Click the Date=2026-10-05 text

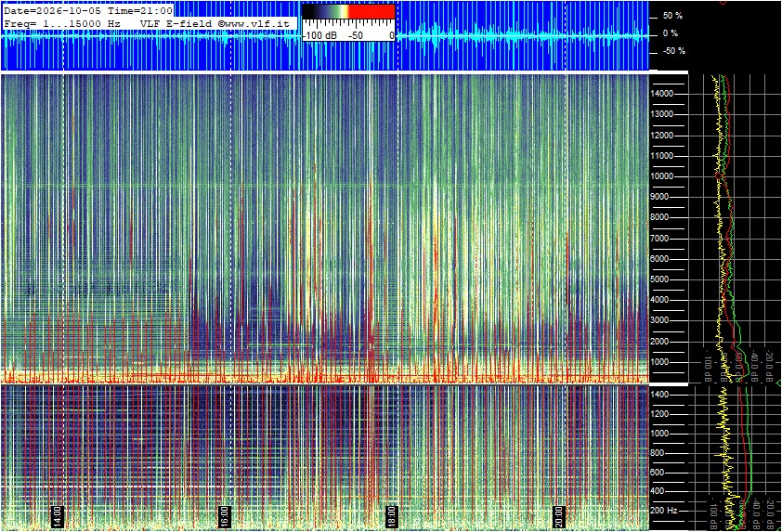click(52, 10)
